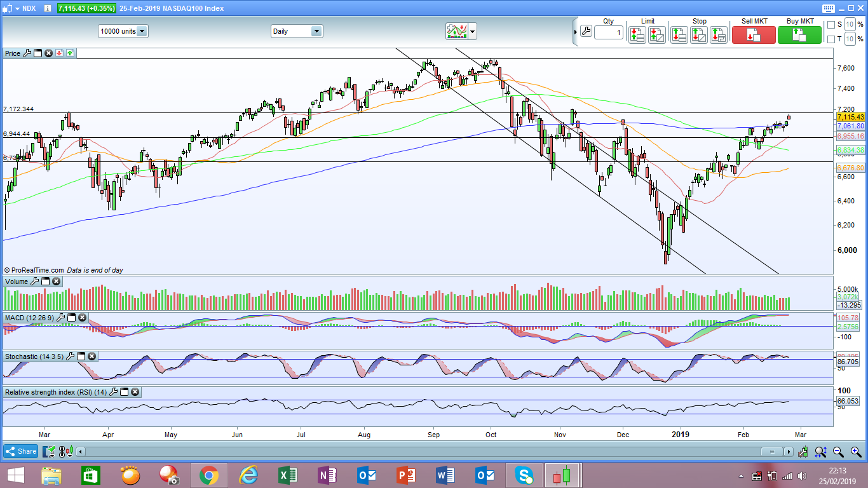Open Volume indicator settings wrench
Screen dimensions: 868x488
pos(35,281)
